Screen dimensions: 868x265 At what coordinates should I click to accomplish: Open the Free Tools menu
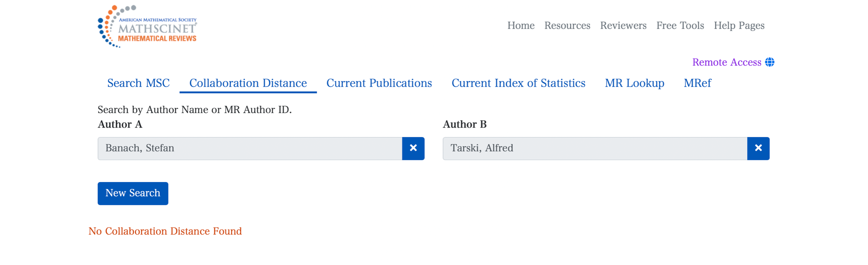tap(680, 26)
